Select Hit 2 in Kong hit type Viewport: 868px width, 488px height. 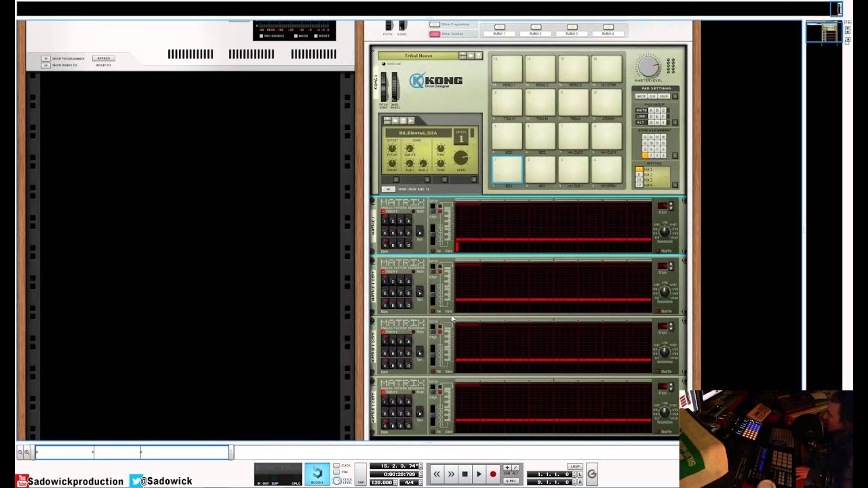pyautogui.click(x=639, y=175)
